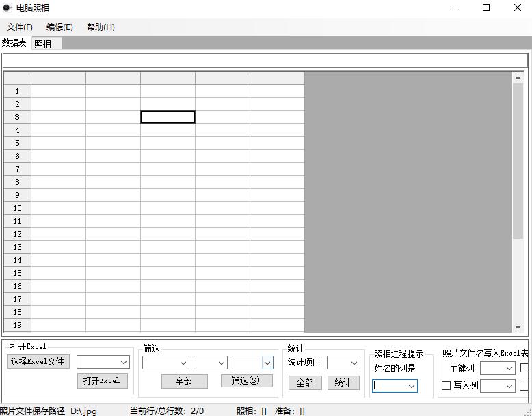
Task: Expand the 姓名的列是 dropdown
Action: 412,386
